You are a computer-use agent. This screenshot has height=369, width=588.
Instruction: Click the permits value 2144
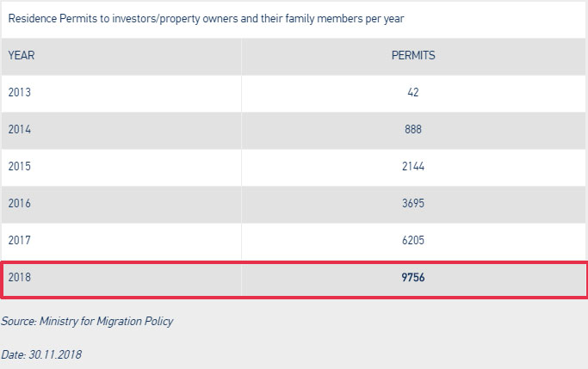click(413, 167)
